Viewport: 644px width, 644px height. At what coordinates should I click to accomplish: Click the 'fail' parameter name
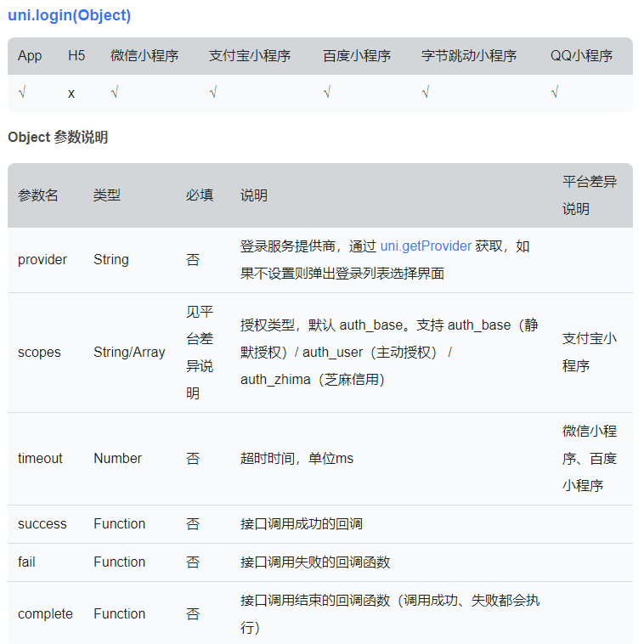coord(26,562)
